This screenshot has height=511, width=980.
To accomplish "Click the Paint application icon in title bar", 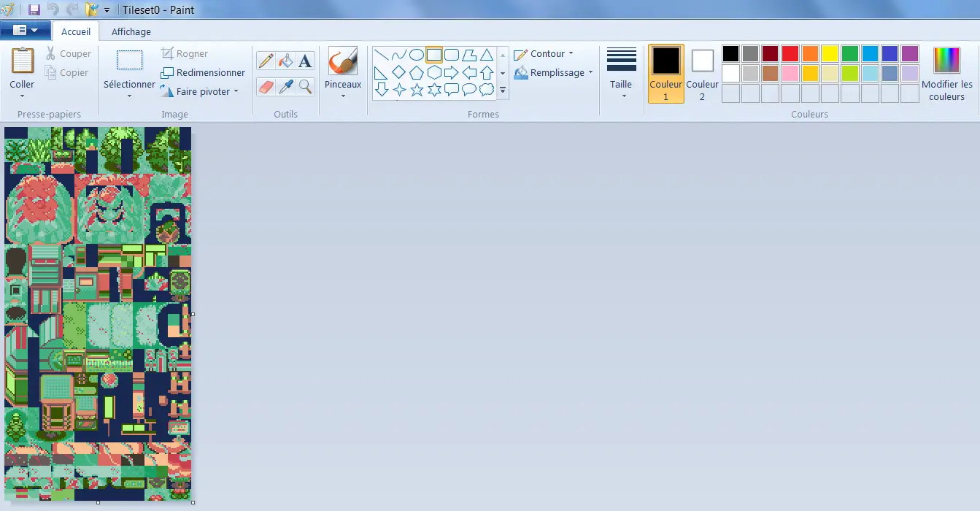I will click(8, 10).
